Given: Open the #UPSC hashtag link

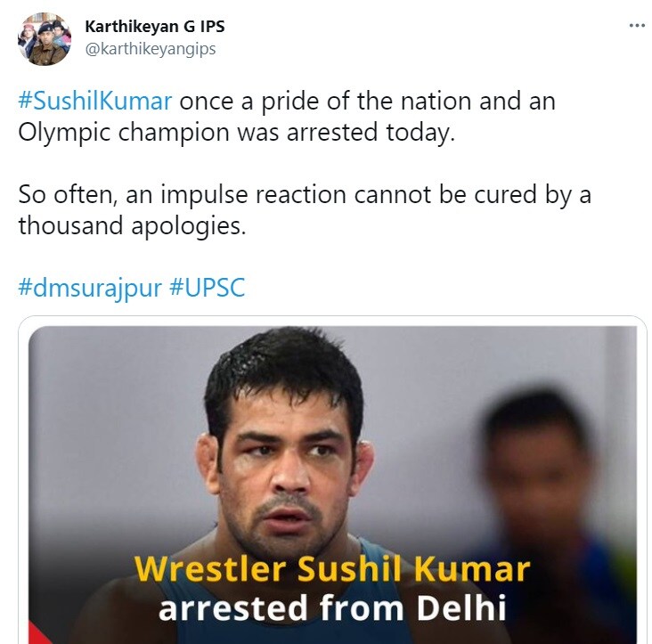Looking at the screenshot, I should click(x=208, y=288).
